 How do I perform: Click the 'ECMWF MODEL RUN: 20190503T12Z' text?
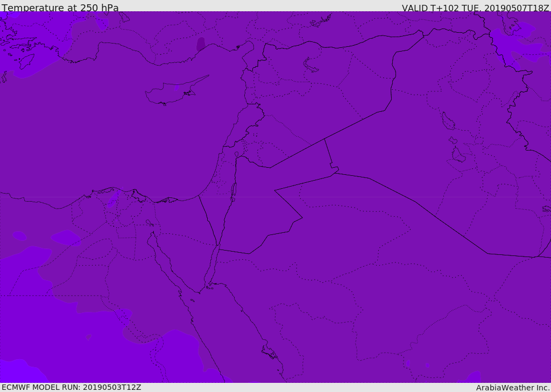point(72,387)
